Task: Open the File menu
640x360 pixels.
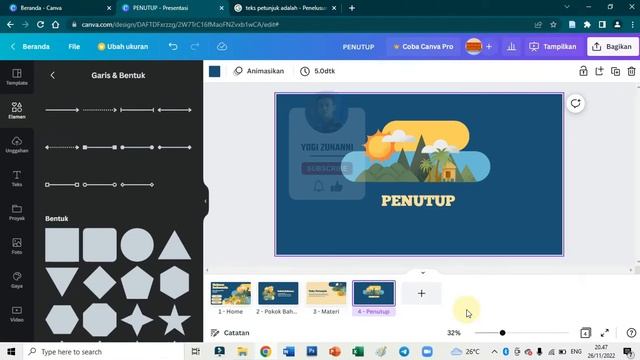Action: click(x=74, y=47)
